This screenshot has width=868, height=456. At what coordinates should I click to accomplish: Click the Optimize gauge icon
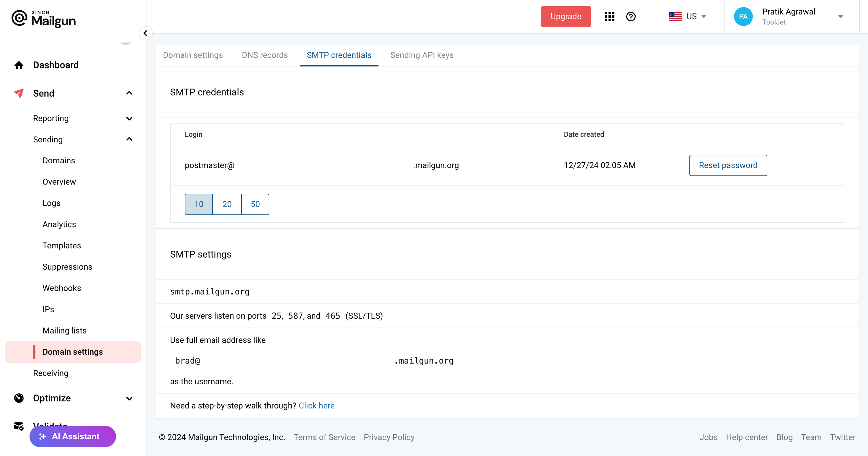click(19, 398)
